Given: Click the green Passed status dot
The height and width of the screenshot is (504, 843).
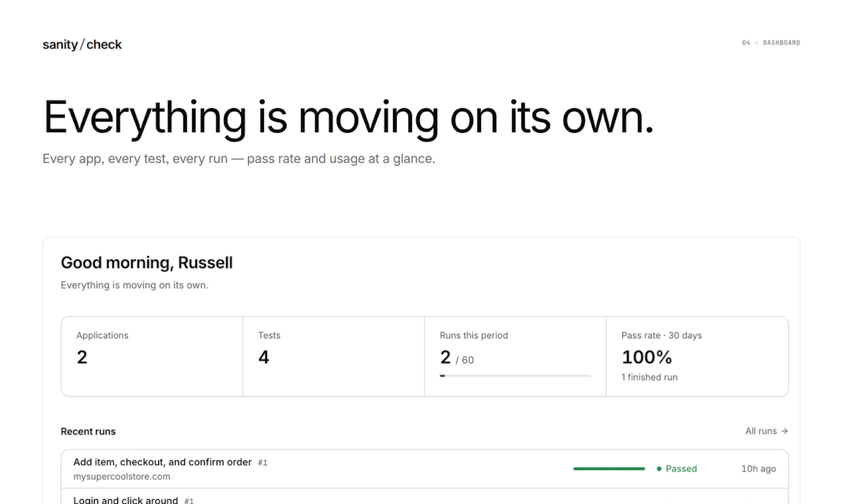Looking at the screenshot, I should tap(659, 469).
